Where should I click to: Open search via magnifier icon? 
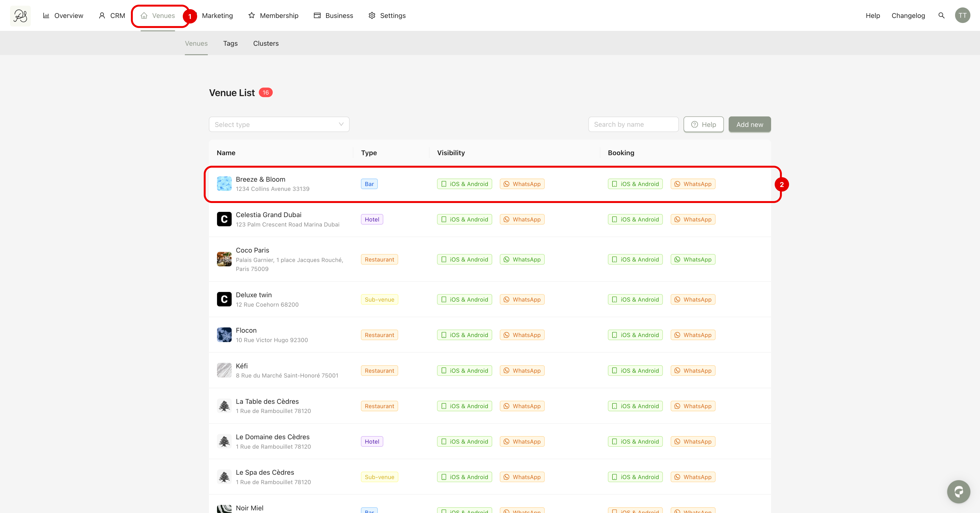tap(941, 16)
